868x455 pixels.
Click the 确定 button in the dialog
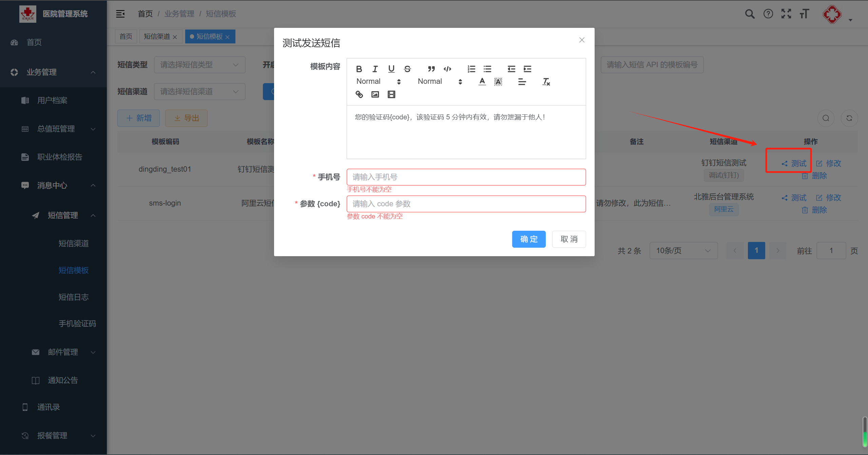[528, 239]
